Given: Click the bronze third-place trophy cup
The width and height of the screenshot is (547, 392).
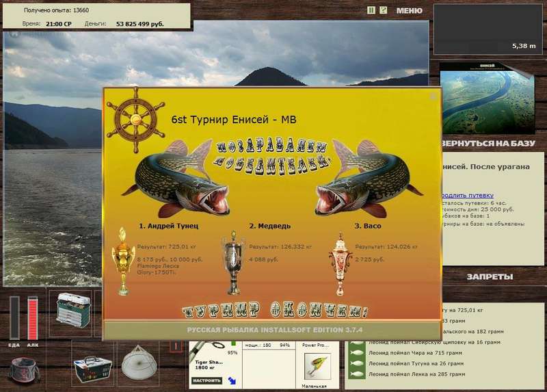Looking at the screenshot, I should click(x=340, y=264).
